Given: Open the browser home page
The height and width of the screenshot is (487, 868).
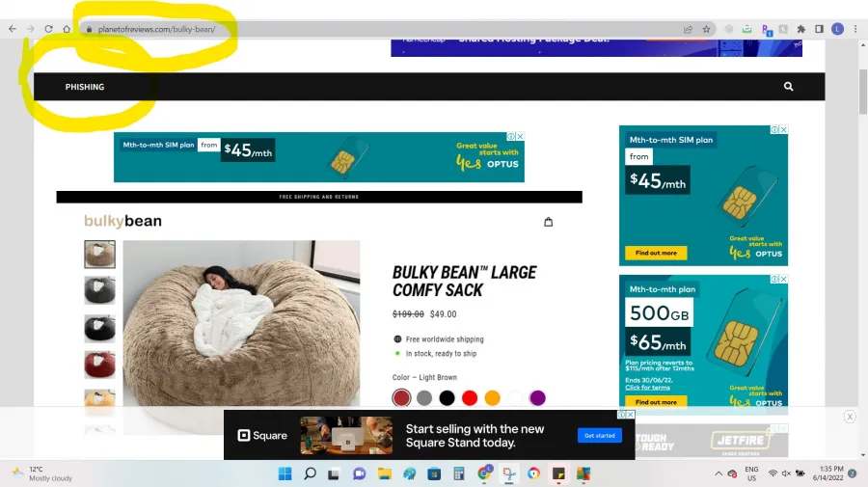Looking at the screenshot, I should pyautogui.click(x=67, y=29).
